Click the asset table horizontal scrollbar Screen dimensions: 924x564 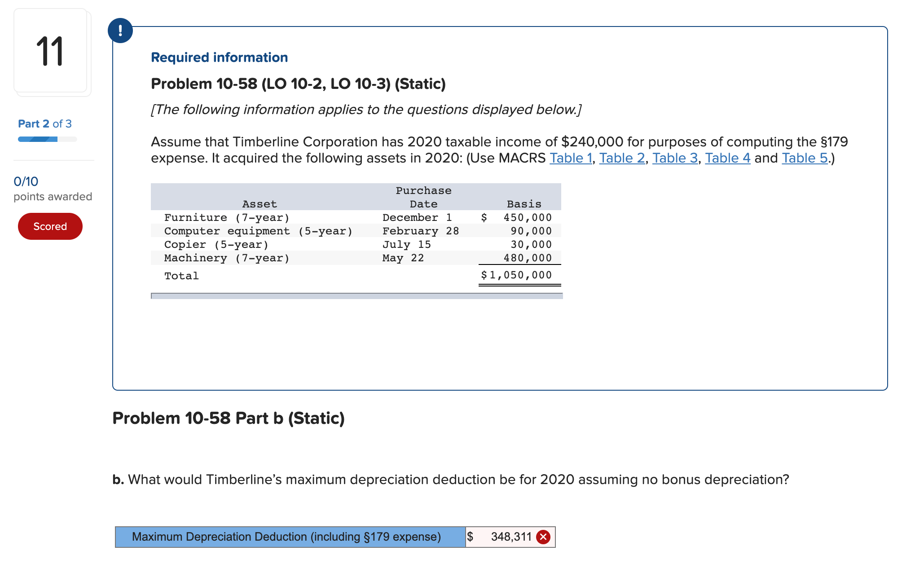[x=356, y=296]
